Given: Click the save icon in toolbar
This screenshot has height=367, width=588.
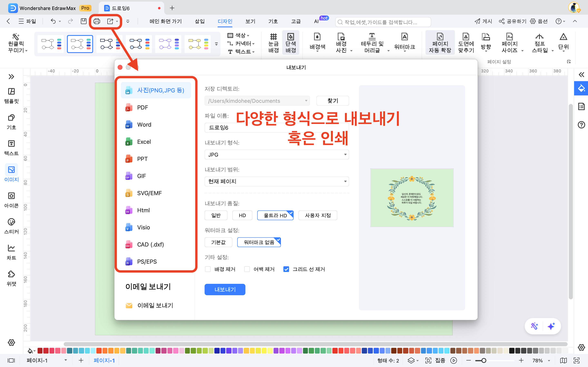Looking at the screenshot, I should pos(84,21).
